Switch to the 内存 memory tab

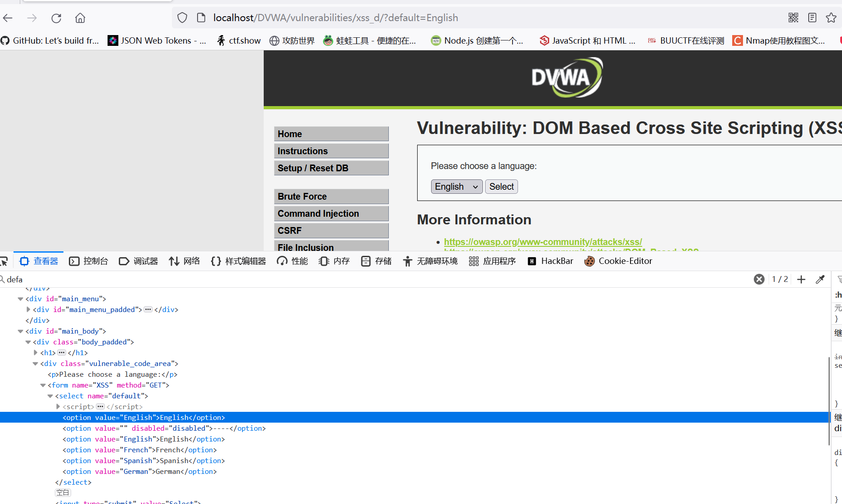click(x=334, y=261)
